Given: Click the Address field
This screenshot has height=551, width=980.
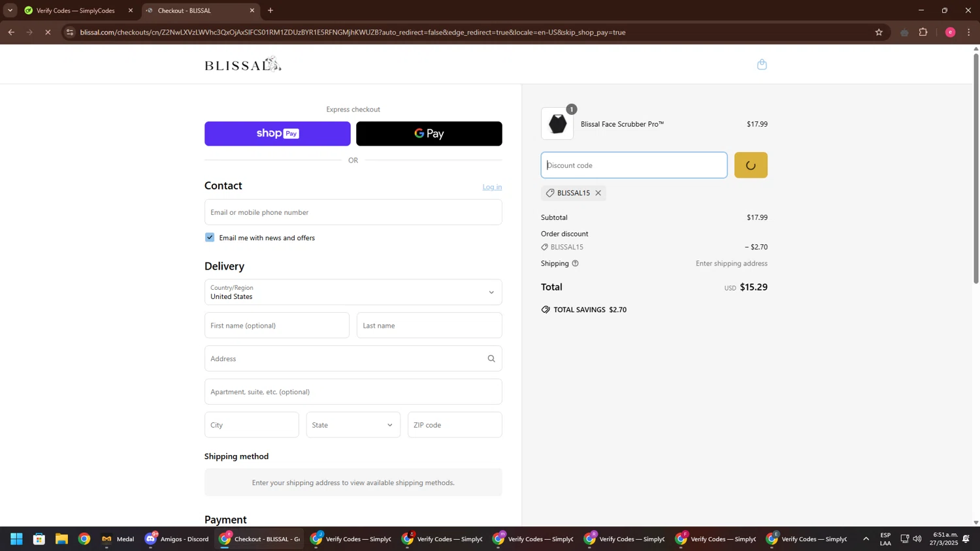Looking at the screenshot, I should (353, 358).
